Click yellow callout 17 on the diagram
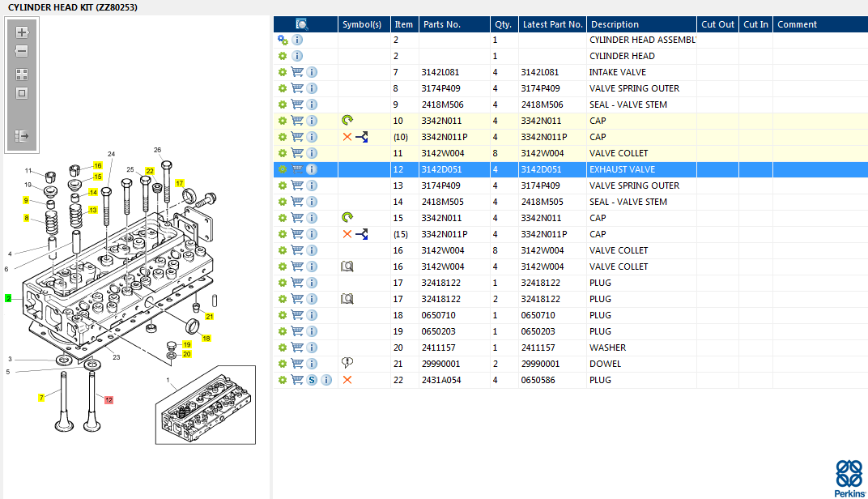Screen dimensions: 868x499 click(180, 183)
